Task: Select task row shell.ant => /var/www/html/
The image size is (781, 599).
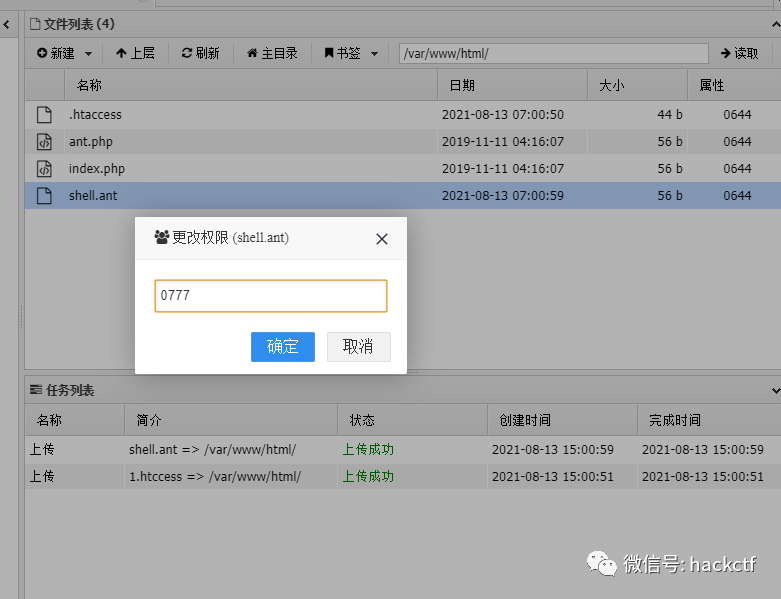Action: coord(402,450)
